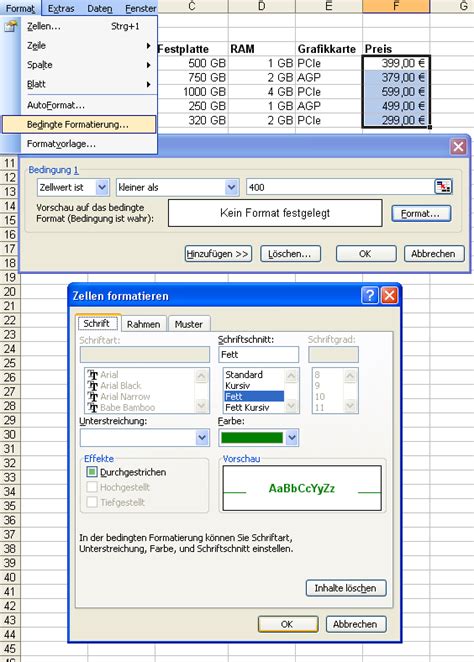
Task: Click the green Farbe color swatch
Action: coord(252,438)
